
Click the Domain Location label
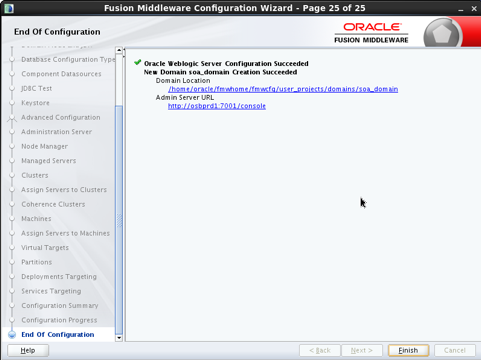[183, 80]
